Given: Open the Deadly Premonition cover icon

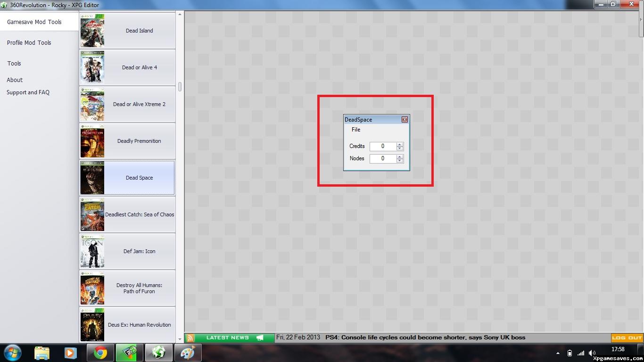Looking at the screenshot, I should 92,141.
